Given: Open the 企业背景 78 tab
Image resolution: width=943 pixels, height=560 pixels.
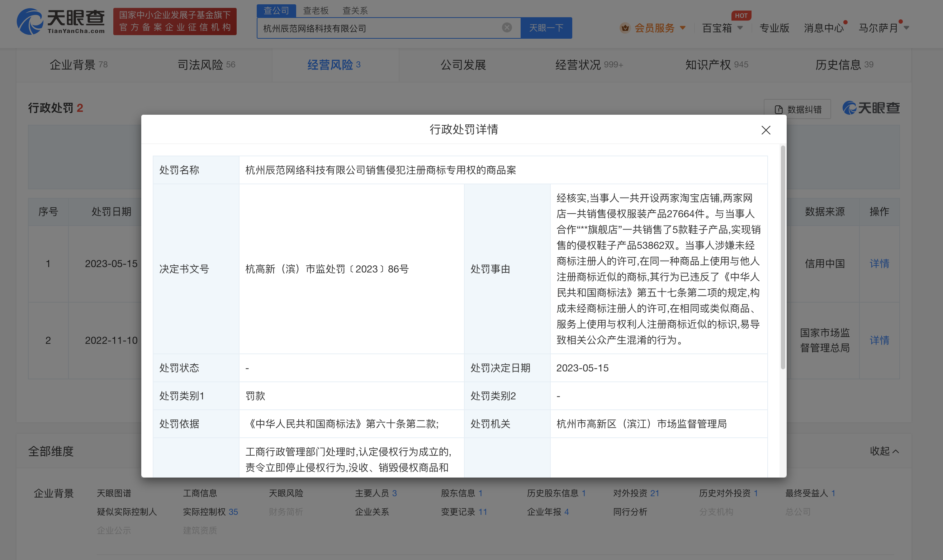Looking at the screenshot, I should 79,65.
